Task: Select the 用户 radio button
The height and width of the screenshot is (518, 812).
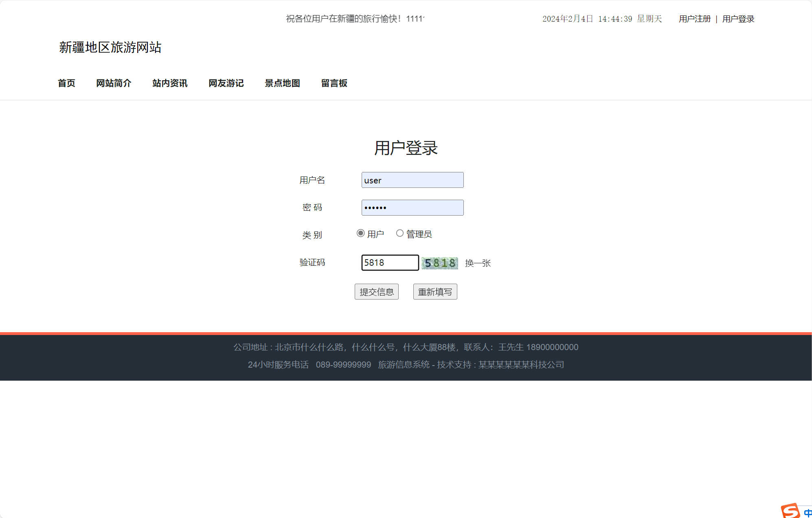Action: (x=360, y=233)
